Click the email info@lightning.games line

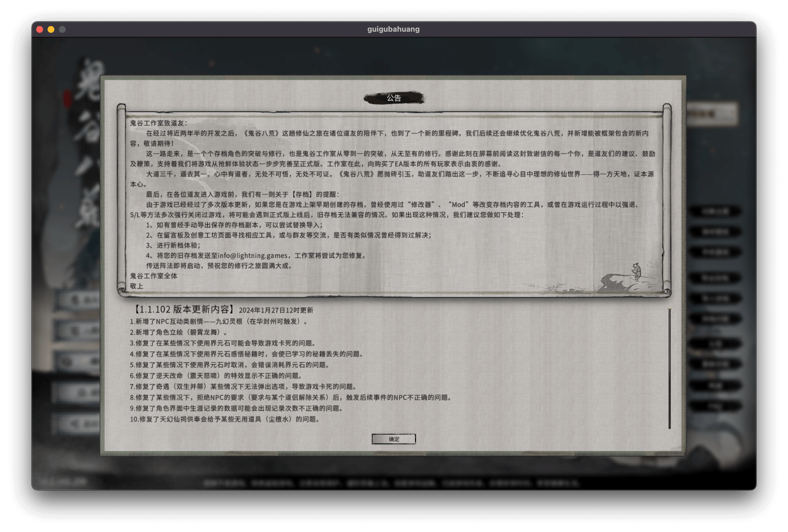coord(256,255)
